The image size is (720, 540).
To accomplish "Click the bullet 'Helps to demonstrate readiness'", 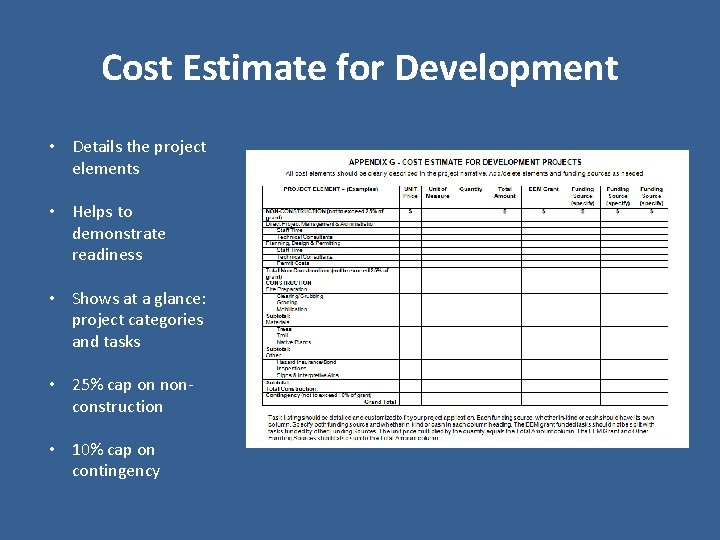I will (119, 233).
